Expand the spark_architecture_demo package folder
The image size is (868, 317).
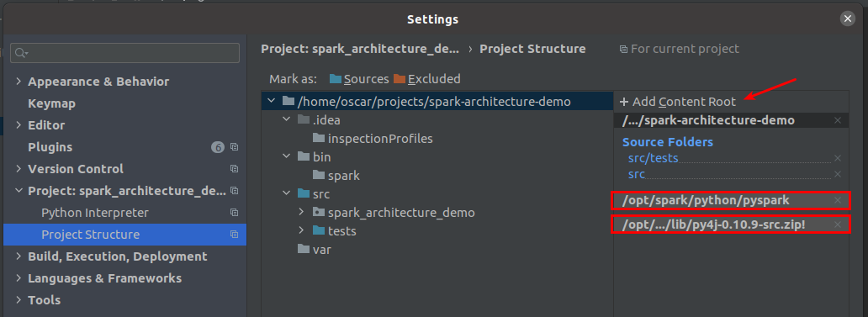(301, 213)
